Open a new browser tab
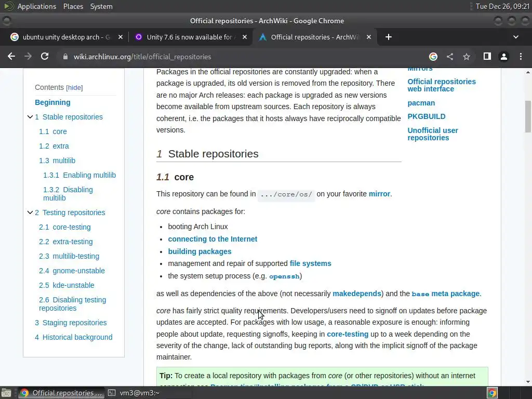The image size is (532, 399). pos(389,37)
